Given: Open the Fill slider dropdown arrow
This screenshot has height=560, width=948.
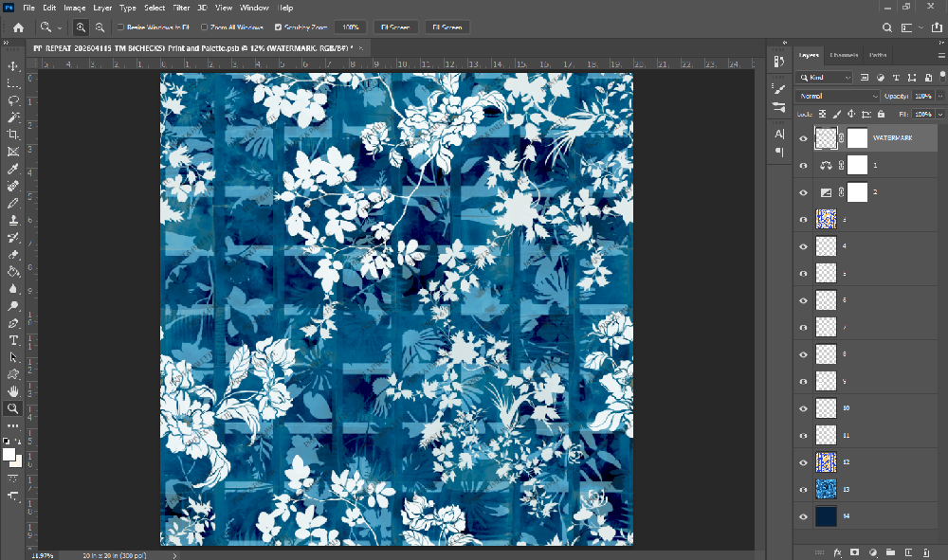Looking at the screenshot, I should click(940, 114).
